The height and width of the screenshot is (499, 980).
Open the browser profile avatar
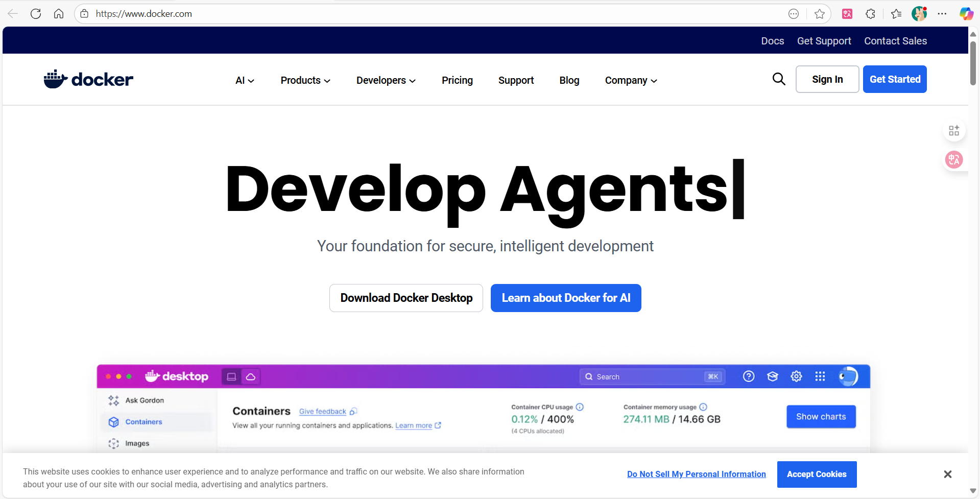pos(919,14)
